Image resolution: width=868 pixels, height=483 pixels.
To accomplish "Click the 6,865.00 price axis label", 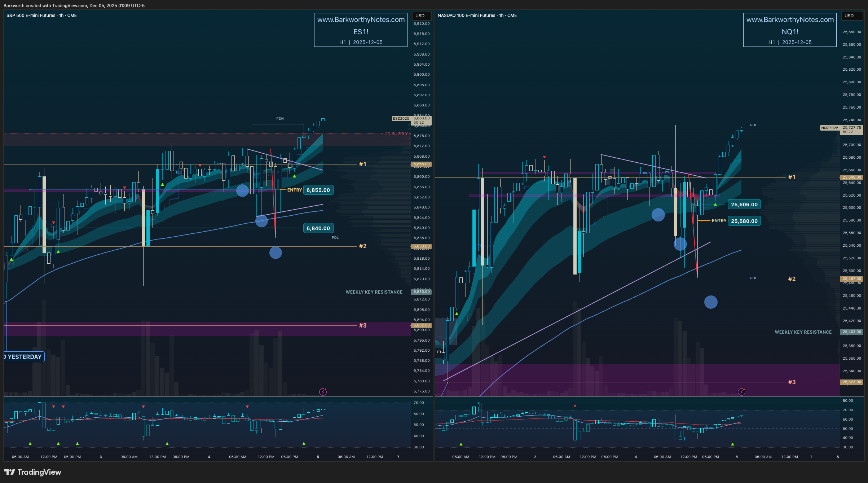I will pyautogui.click(x=421, y=164).
